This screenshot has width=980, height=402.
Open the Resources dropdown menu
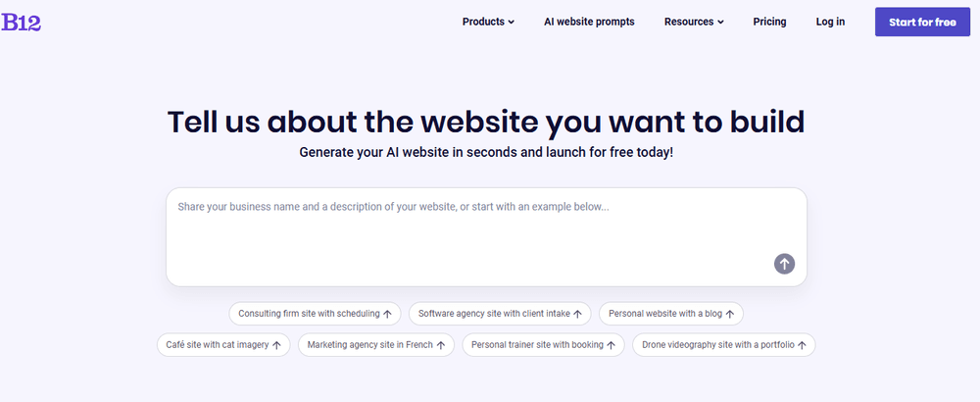[x=694, y=22]
